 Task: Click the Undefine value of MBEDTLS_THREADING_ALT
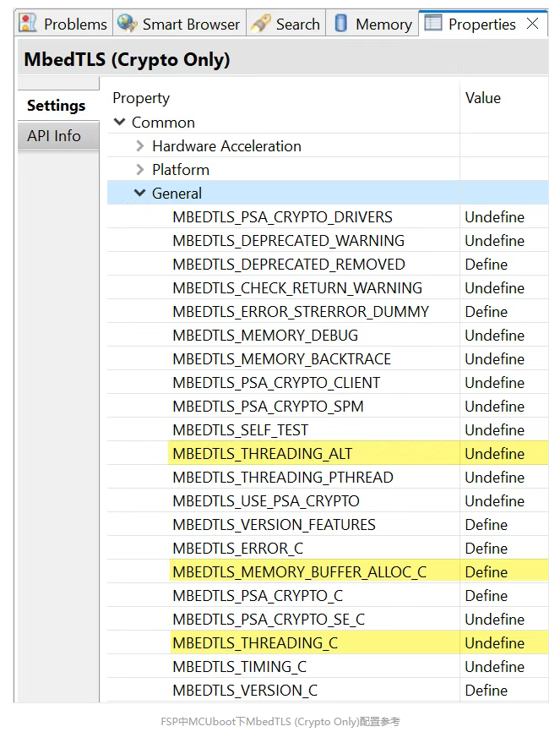[495, 453]
